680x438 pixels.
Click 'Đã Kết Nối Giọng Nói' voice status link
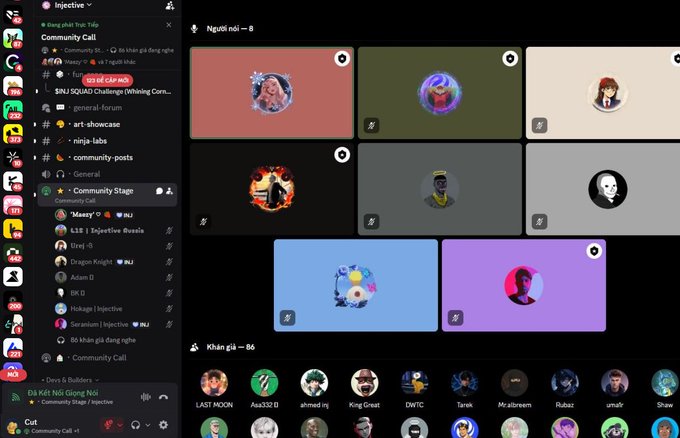point(63,393)
